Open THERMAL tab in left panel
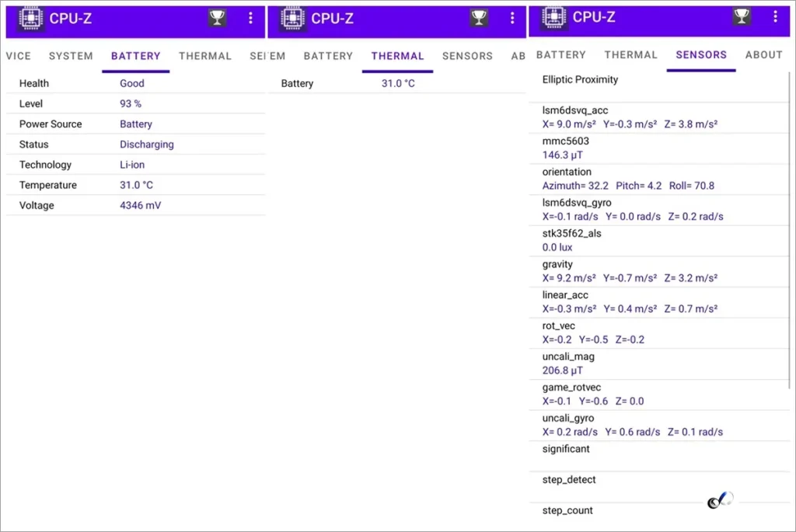This screenshot has height=532, width=796. pos(205,56)
